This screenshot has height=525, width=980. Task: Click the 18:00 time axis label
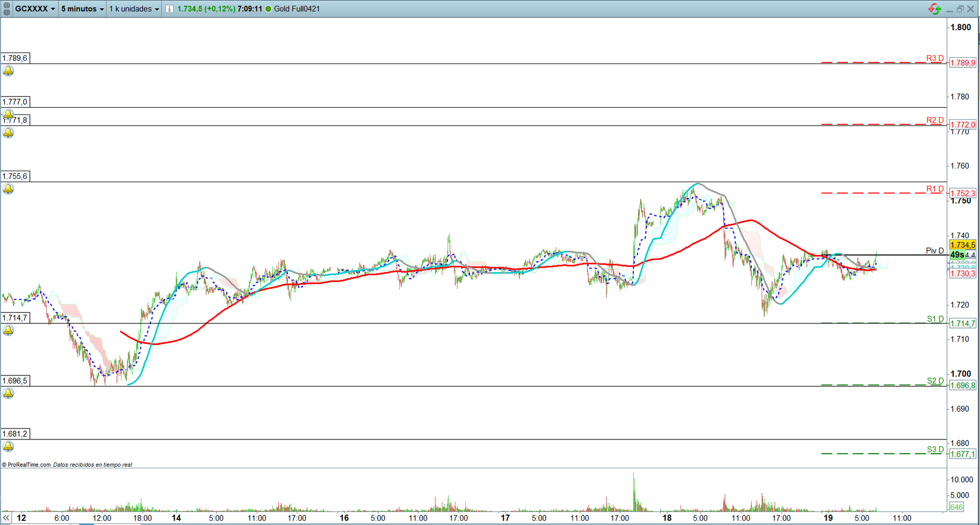(x=143, y=518)
